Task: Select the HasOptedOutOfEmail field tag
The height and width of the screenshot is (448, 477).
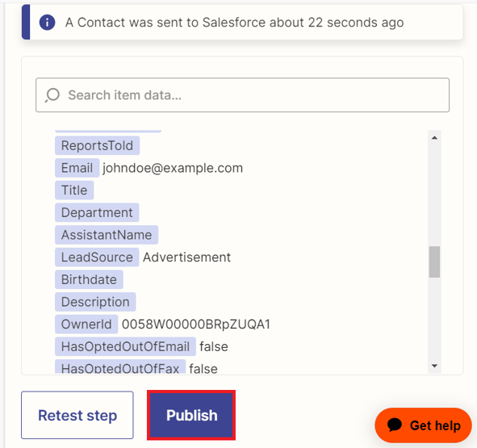Action: click(125, 346)
